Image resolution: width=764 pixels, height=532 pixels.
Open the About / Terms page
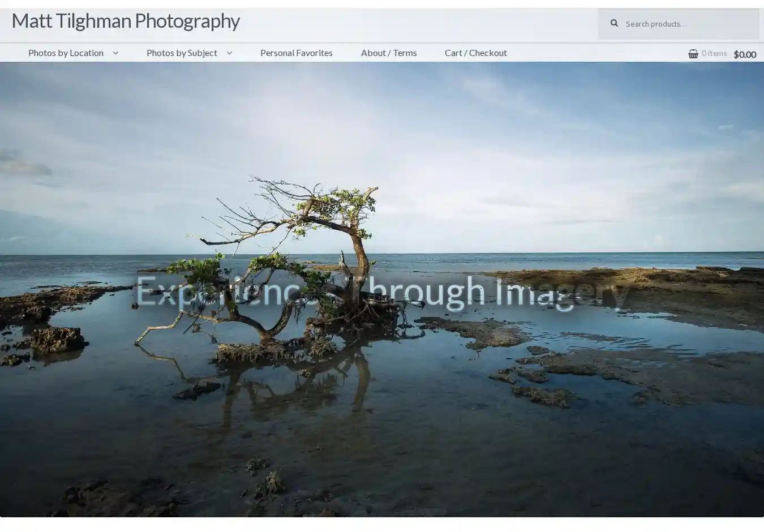click(x=389, y=53)
